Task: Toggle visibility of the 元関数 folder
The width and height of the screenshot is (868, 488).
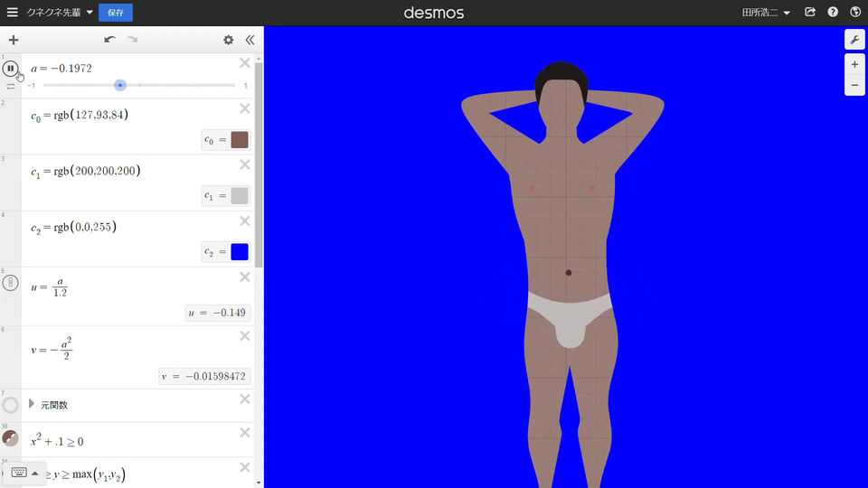Action: 10,405
